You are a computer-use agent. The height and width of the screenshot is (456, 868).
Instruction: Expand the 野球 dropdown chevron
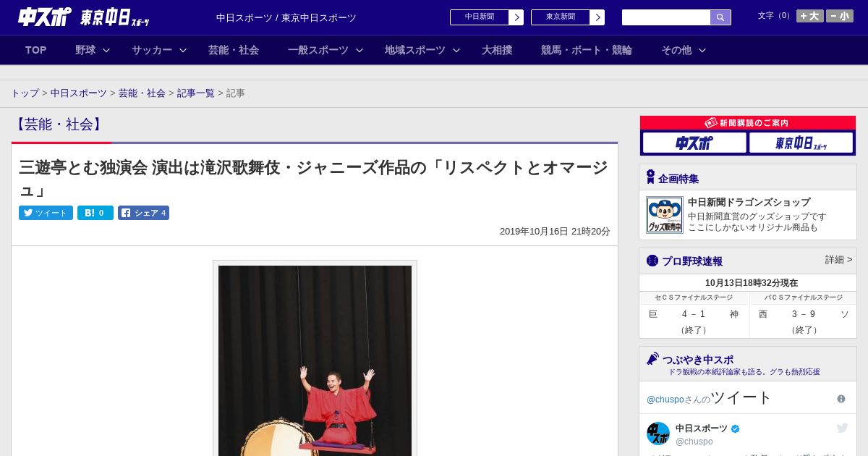106,50
